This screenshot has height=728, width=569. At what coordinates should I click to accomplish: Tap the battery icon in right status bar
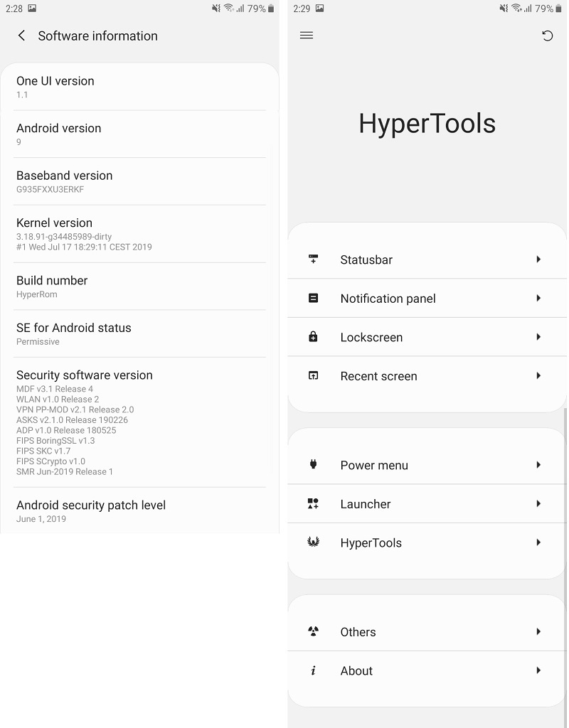(558, 9)
